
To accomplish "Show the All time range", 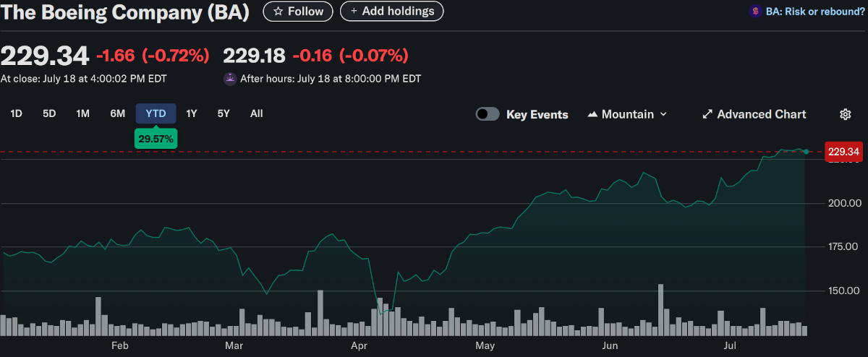I will [256, 113].
